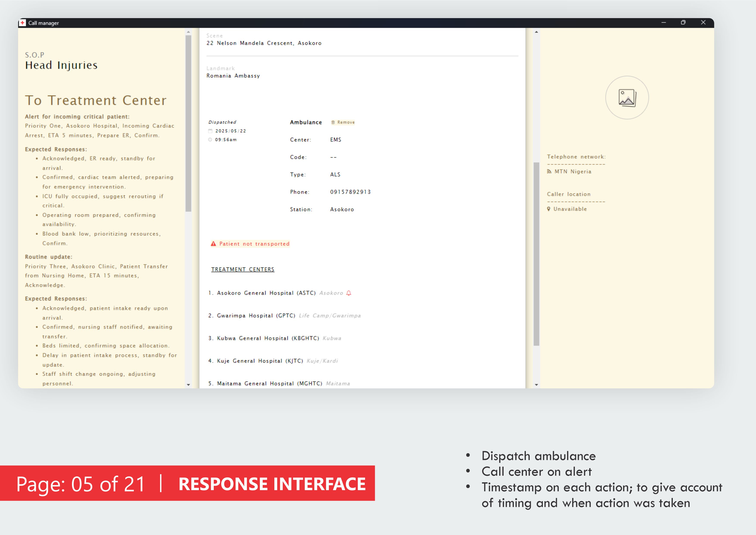Click the trash icon next to Remove
The image size is (756, 535).
pos(333,122)
